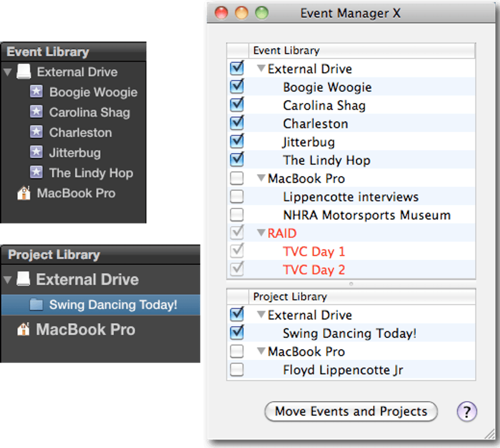Viewport: 500px width, 448px height.
Task: Select Boogie Woogie in dark Event Library
Action: (x=93, y=92)
